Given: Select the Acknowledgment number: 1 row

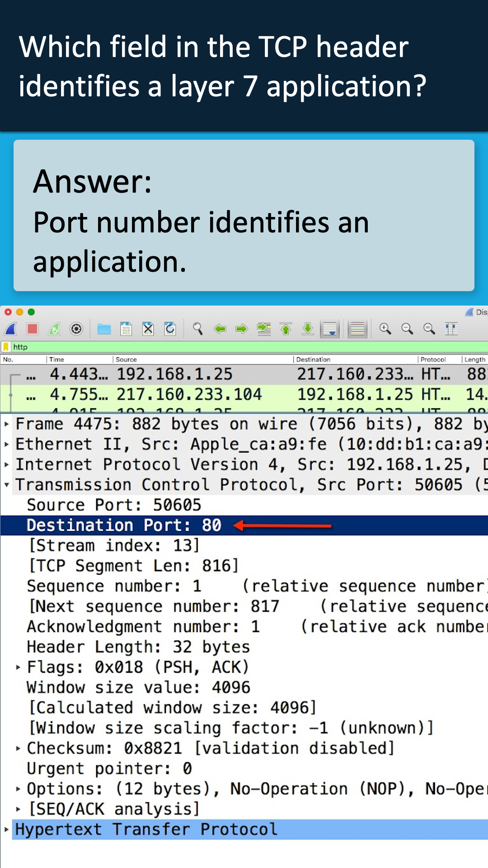Looking at the screenshot, I should (x=244, y=627).
